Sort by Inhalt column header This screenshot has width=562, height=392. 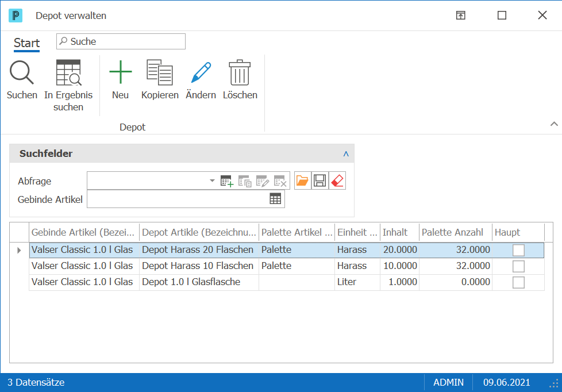[399, 232]
